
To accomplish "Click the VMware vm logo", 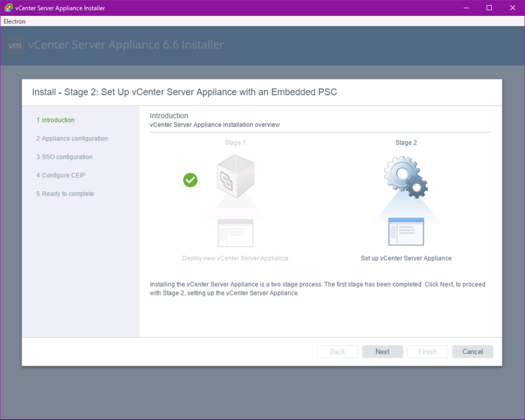I will [15, 46].
